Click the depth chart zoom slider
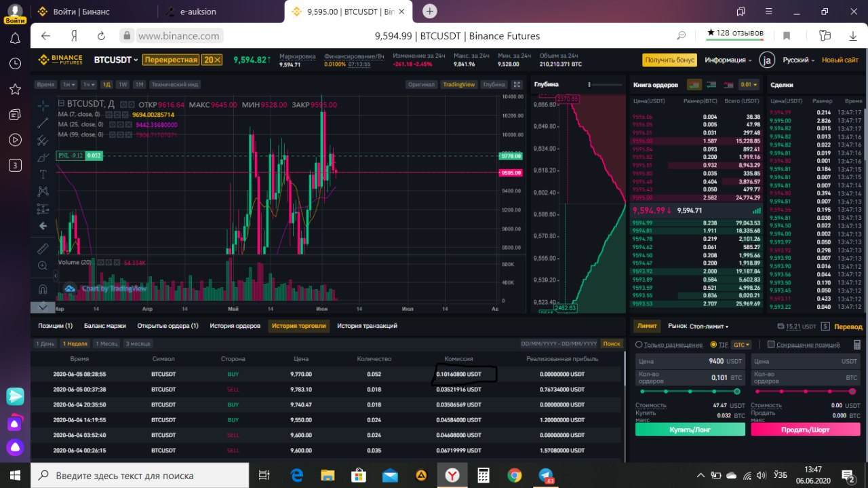The image size is (868, 488). (589, 85)
